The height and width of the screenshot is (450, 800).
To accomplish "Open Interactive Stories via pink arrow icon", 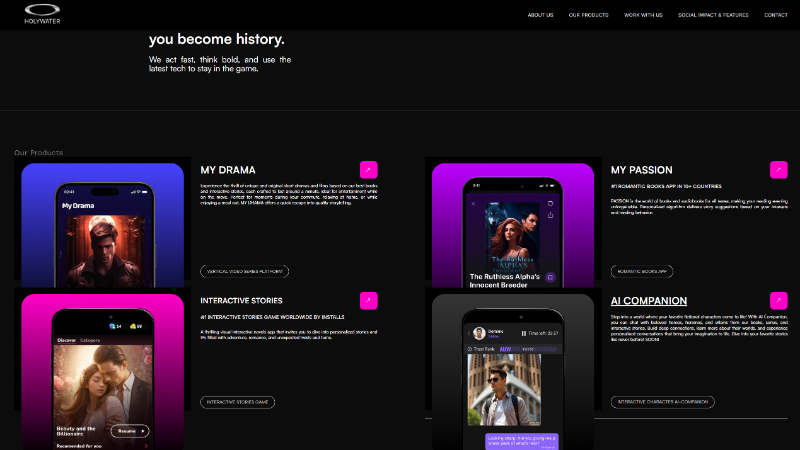I will (x=368, y=301).
